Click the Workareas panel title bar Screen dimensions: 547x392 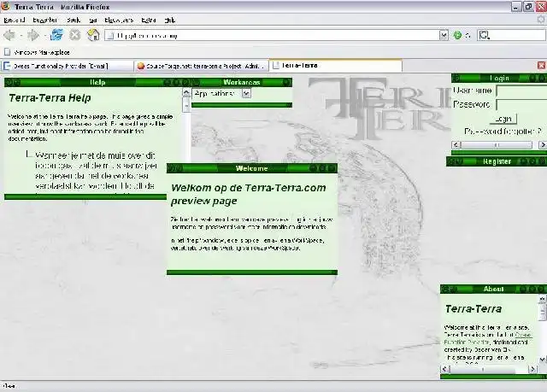pos(241,82)
